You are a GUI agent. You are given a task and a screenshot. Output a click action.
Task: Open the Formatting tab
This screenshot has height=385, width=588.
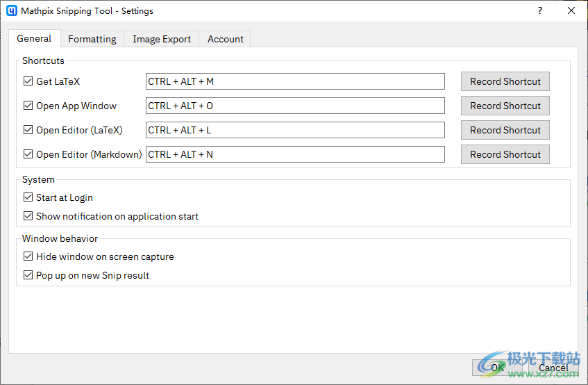pyautogui.click(x=92, y=39)
